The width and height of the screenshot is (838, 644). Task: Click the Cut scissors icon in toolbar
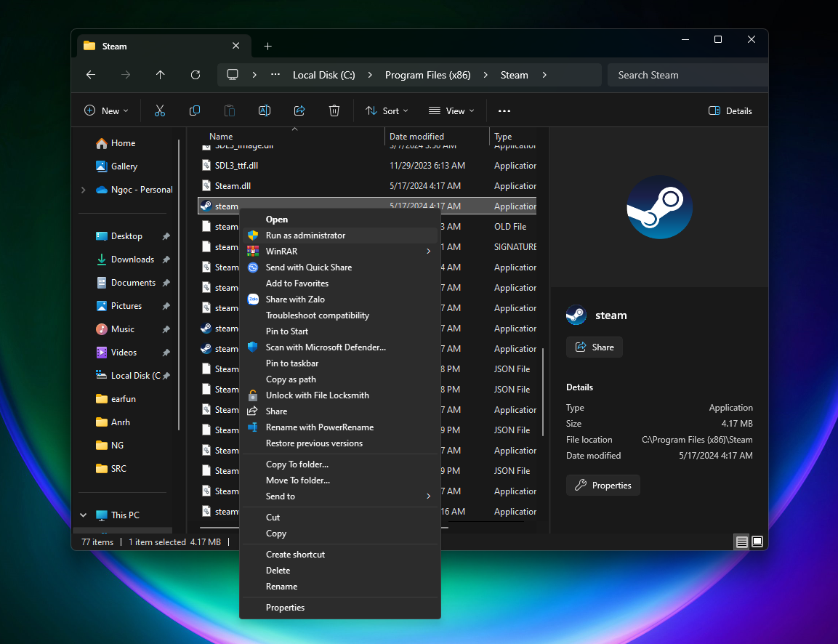pos(160,110)
